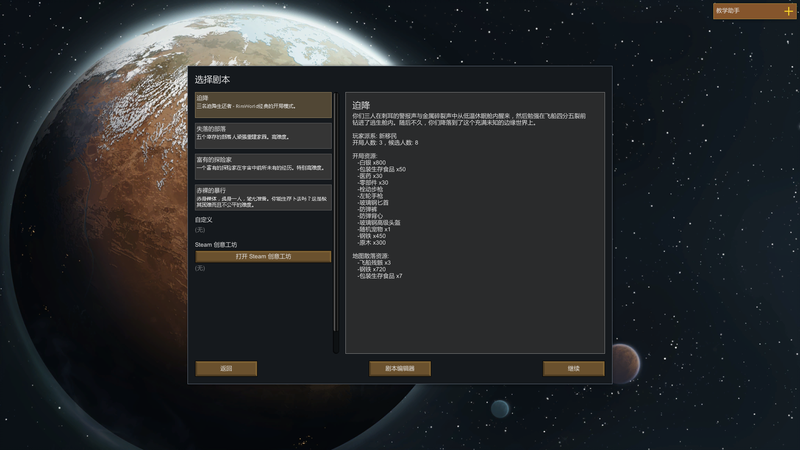Click the 医药 x30 entry
Viewport: 800px width, 450px height.
pos(370,176)
